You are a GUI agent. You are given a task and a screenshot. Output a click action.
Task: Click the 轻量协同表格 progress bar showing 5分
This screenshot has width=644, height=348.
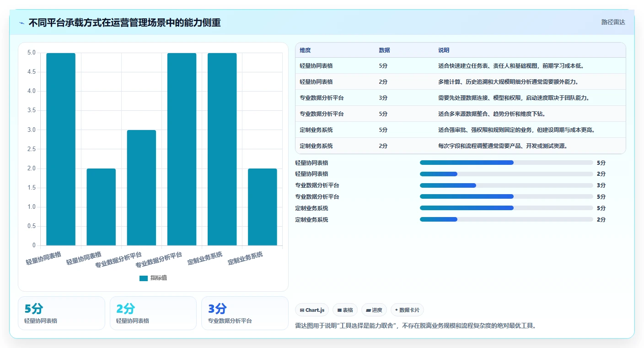pos(506,163)
